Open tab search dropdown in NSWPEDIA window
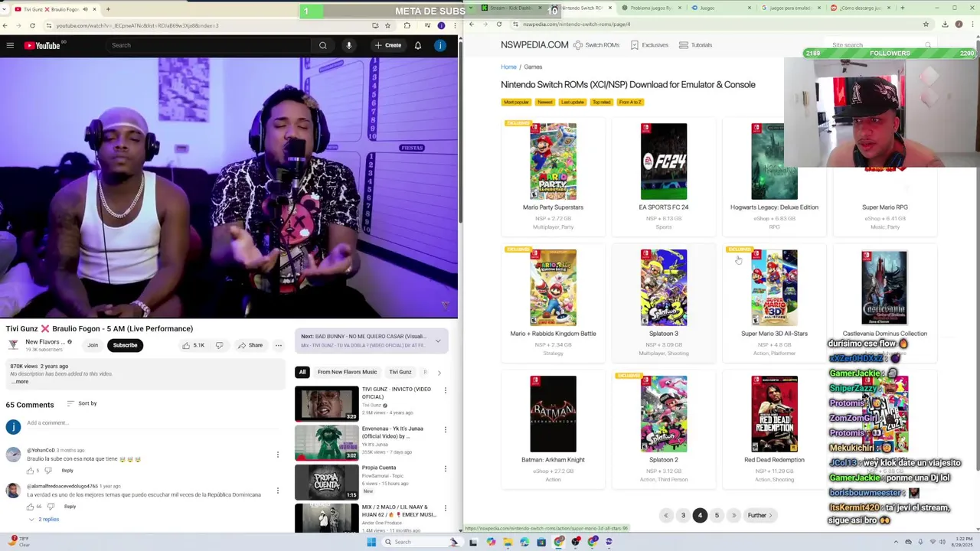This screenshot has height=551, width=980. 472,8
